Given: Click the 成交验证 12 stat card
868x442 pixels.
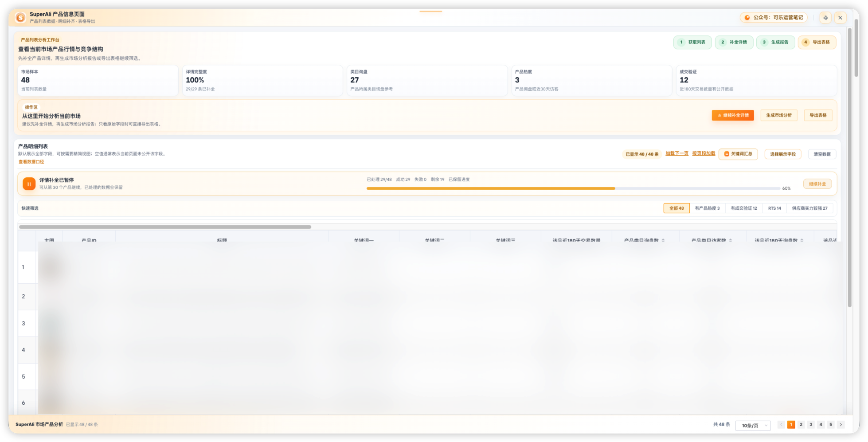Looking at the screenshot, I should click(x=756, y=80).
